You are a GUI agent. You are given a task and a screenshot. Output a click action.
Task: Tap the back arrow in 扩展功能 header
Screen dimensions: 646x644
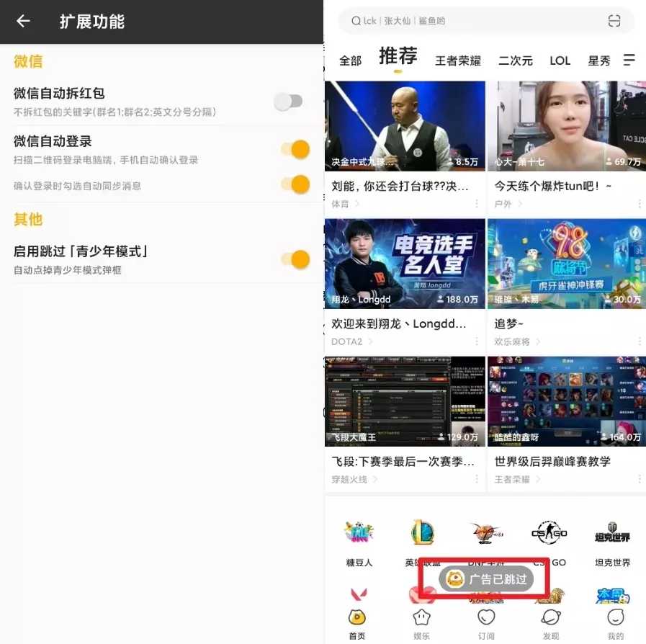pos(23,21)
